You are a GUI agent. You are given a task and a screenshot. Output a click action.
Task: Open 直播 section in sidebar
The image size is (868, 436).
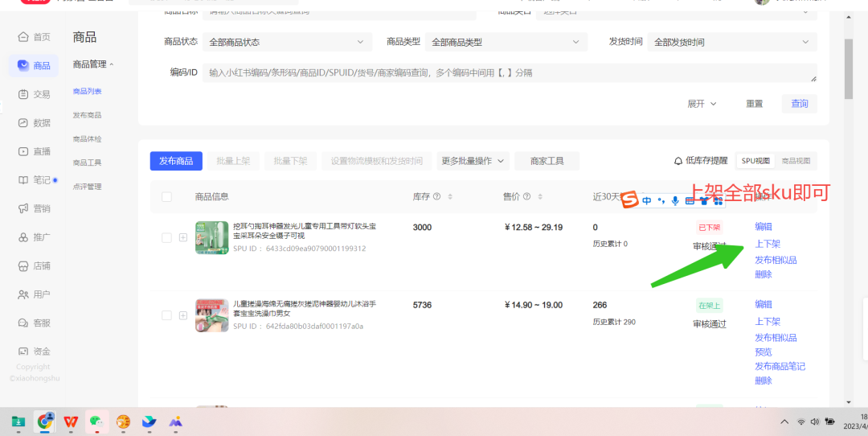[34, 151]
